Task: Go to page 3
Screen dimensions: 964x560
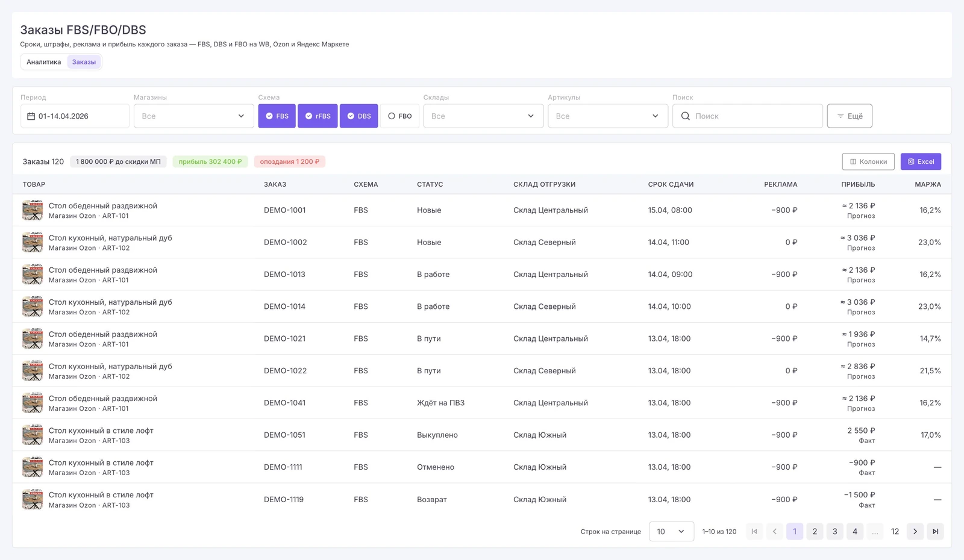Action: [x=835, y=532]
